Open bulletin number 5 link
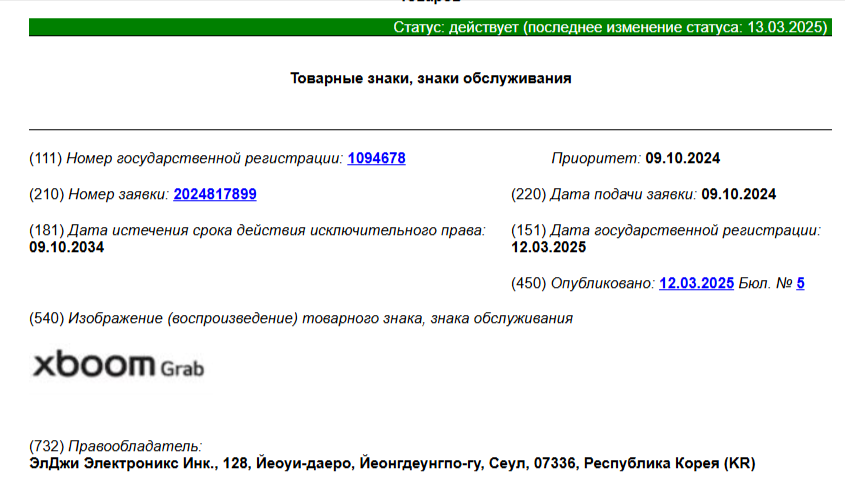Image resolution: width=845 pixels, height=482 pixels. (800, 283)
